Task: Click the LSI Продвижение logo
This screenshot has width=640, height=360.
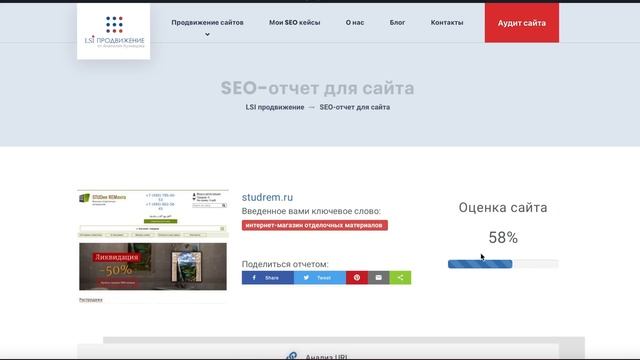Action: coord(113,31)
